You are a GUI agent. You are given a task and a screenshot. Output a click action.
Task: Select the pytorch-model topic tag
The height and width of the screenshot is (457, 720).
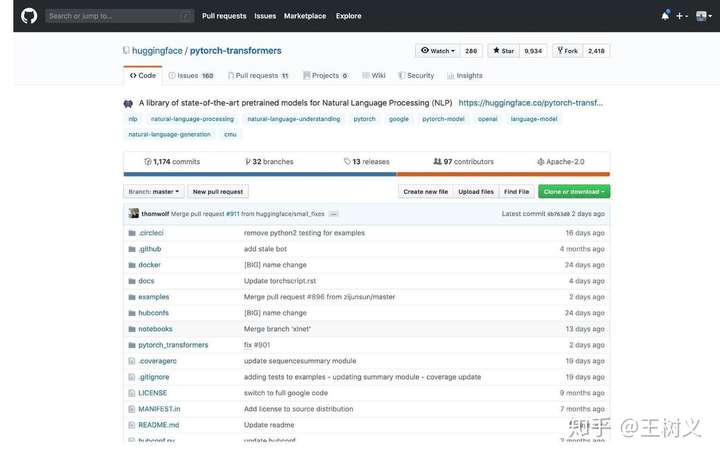(443, 119)
